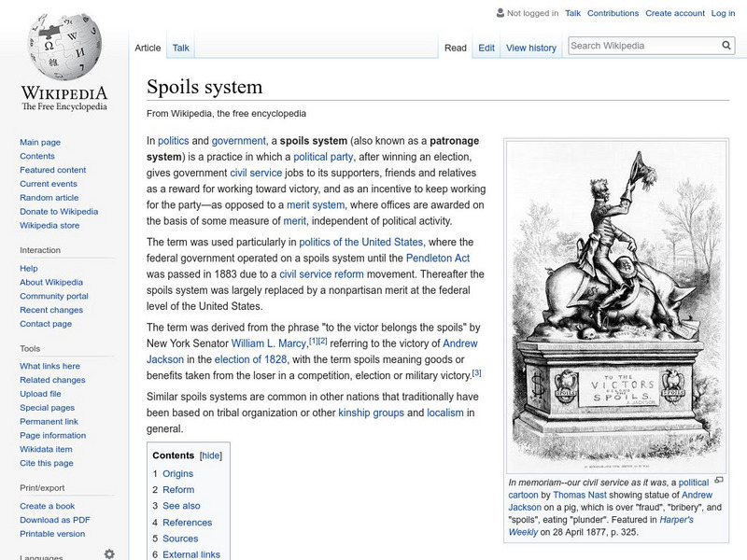Jump to Origins in the Contents list
The image size is (747, 560).
(177, 474)
